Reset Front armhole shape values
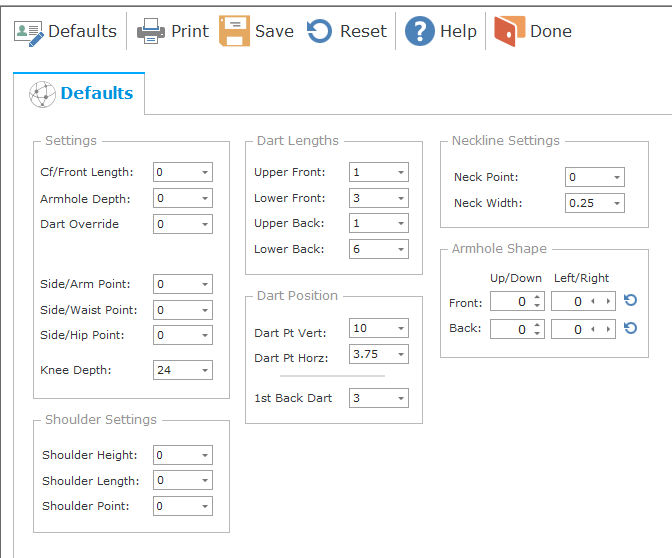Image resolution: width=672 pixels, height=558 pixels. [x=630, y=301]
